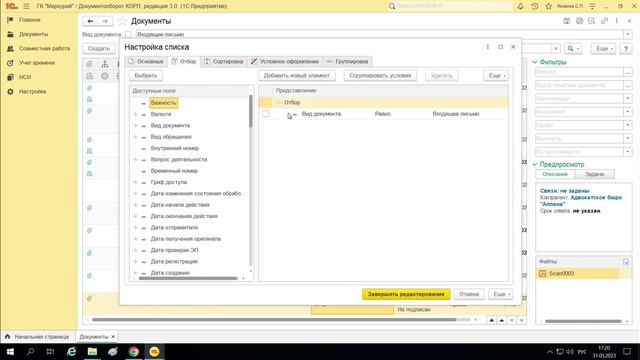
Task: Open Настройка section in sidebar
Action: pos(32,91)
